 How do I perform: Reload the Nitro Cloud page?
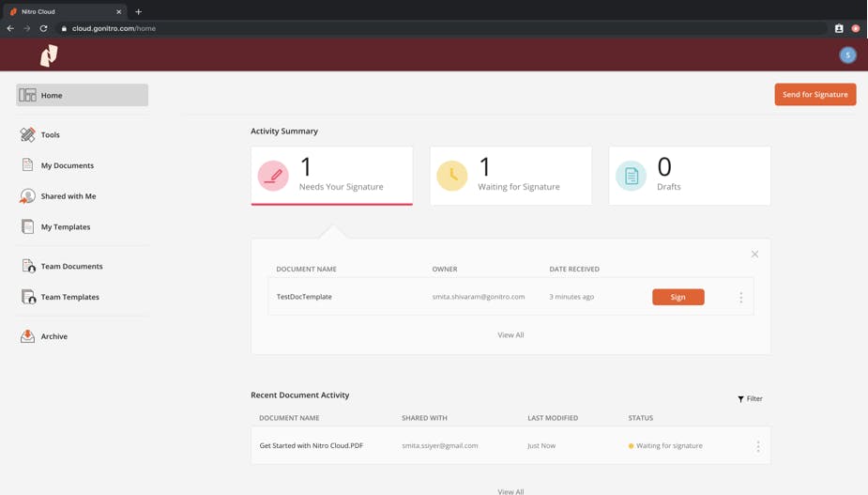(x=43, y=28)
